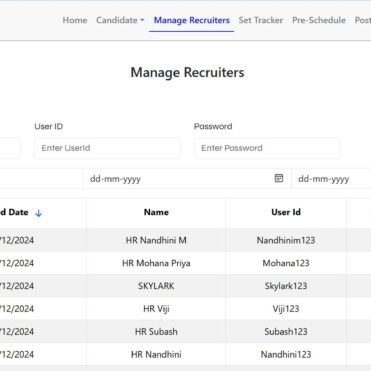This screenshot has height=371, width=371.
Task: Click the Enter Password input field
Action: tap(267, 148)
